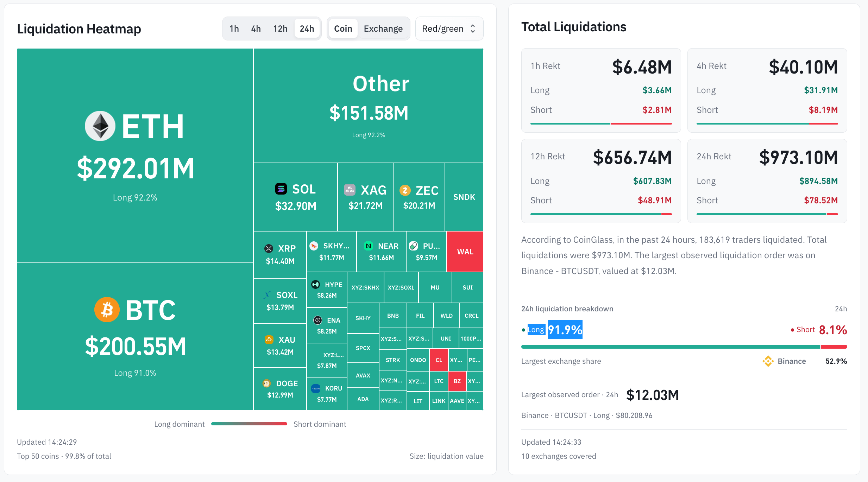Click the SNDK heatmap tile
The image size is (868, 482).
pyautogui.click(x=464, y=197)
